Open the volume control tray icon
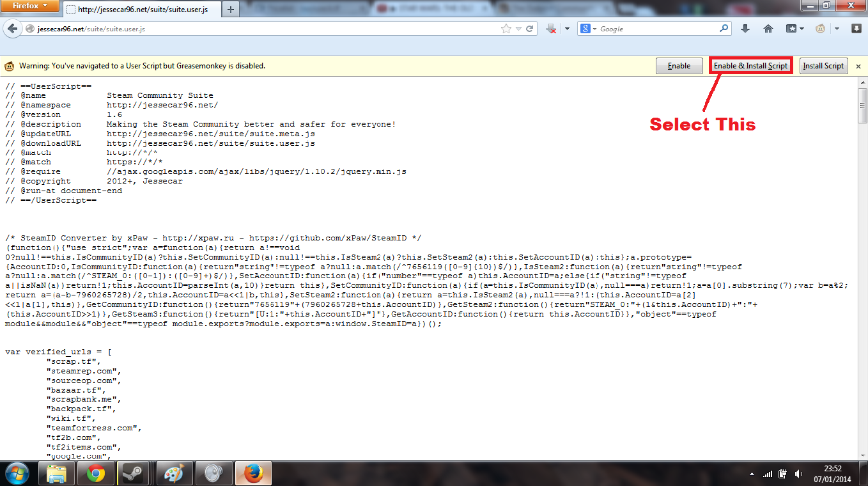 click(x=799, y=474)
